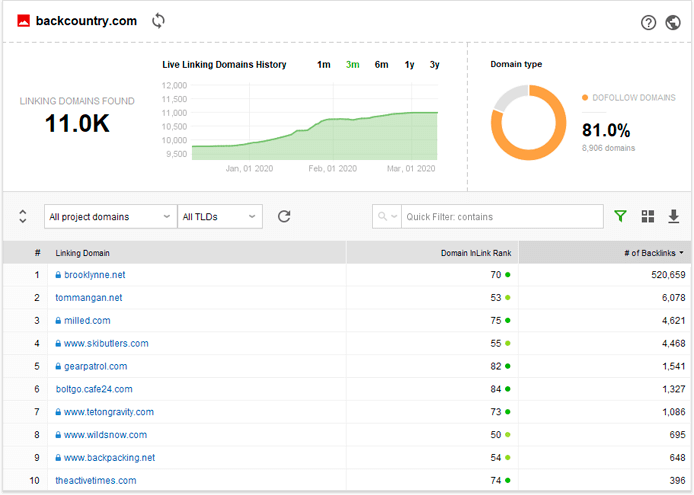This screenshot has width=694, height=495.
Task: Select the 1m history range
Action: pos(324,65)
